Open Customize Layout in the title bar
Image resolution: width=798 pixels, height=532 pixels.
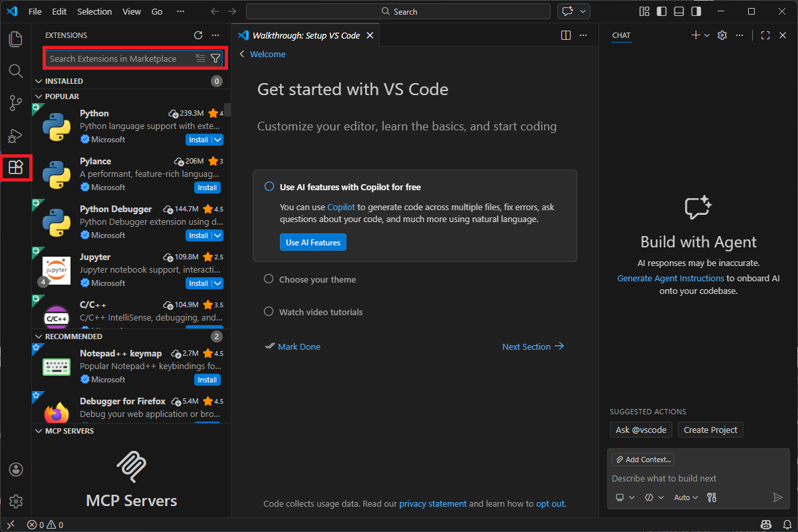click(x=644, y=11)
